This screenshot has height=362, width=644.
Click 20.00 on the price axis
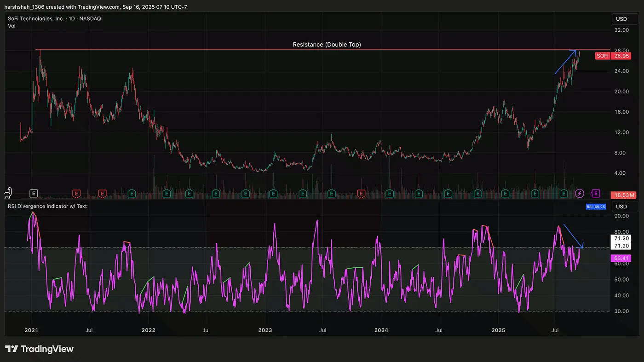coord(622,92)
